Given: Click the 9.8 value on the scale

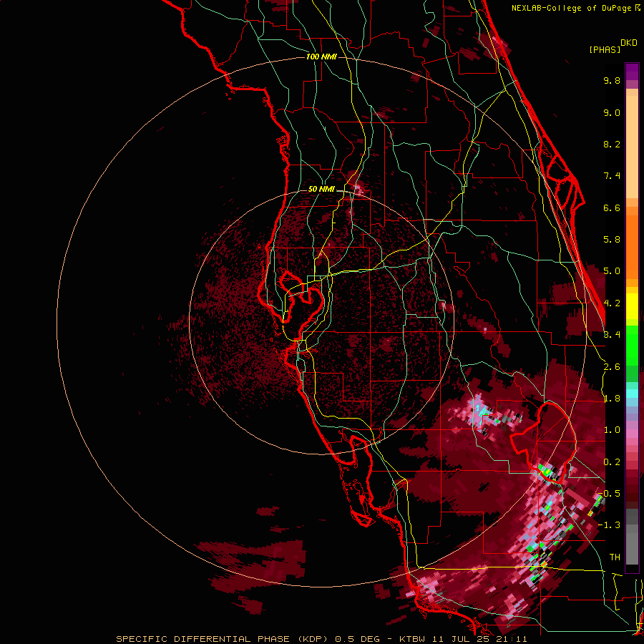Looking at the screenshot, I should click(x=612, y=81).
